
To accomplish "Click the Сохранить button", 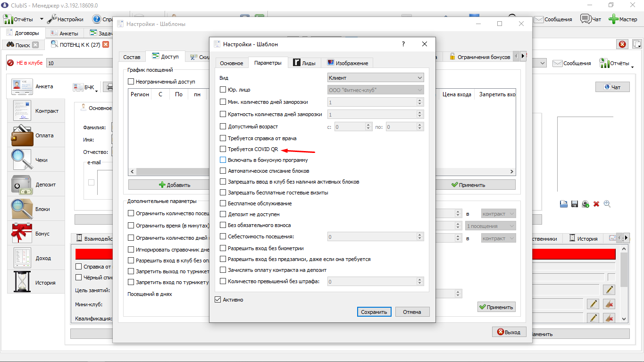I will point(374,312).
